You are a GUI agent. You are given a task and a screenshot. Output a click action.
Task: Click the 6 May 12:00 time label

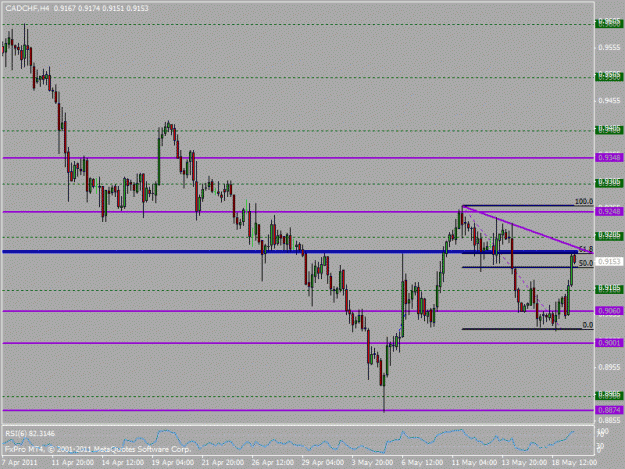423,462
